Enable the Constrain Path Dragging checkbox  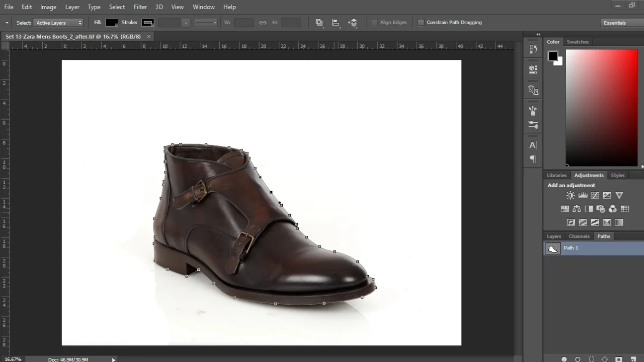click(421, 23)
